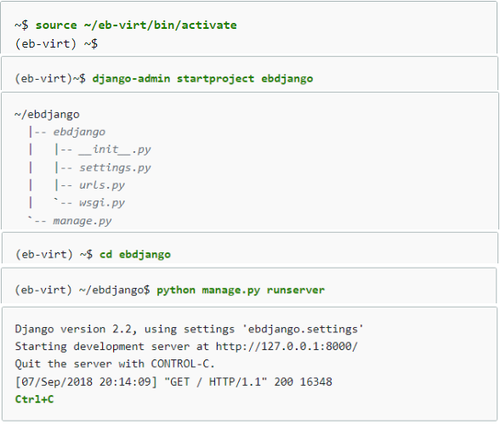The width and height of the screenshot is (500, 424).
Task: Click the python manage.py runserver command
Action: pos(241,290)
